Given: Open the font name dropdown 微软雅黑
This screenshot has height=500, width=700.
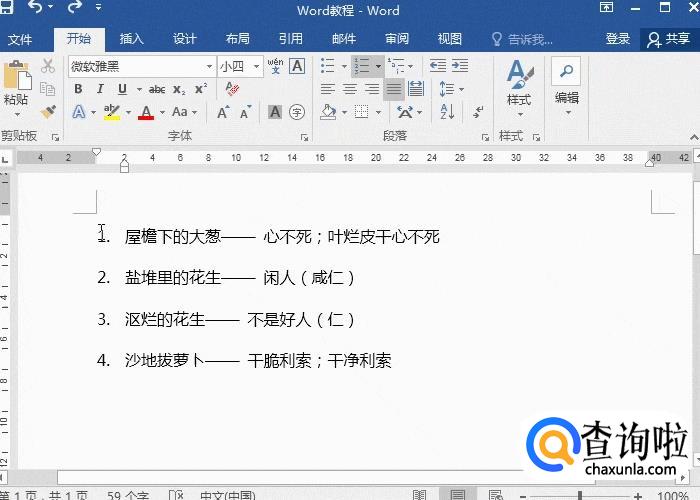Looking at the screenshot, I should pyautogui.click(x=209, y=67).
